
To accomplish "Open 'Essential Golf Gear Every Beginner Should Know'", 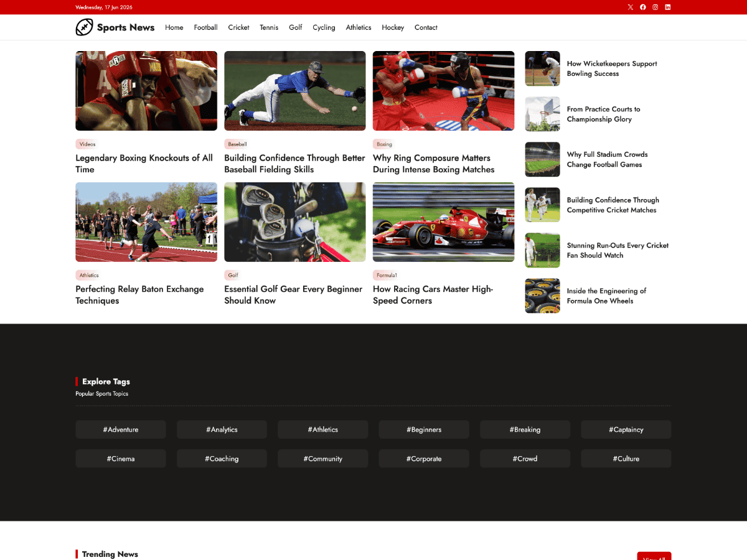I will pos(293,295).
